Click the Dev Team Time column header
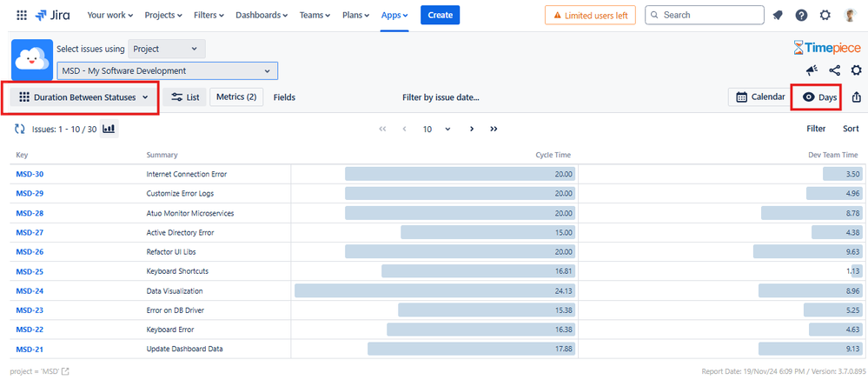Viewport: 868px width, 380px height. (833, 155)
